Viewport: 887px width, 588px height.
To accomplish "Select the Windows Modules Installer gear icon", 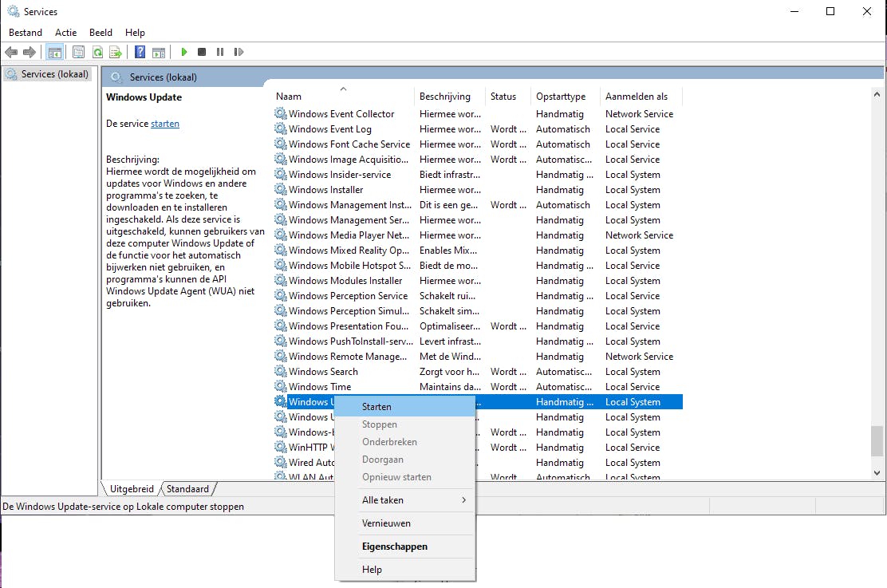I will (280, 280).
